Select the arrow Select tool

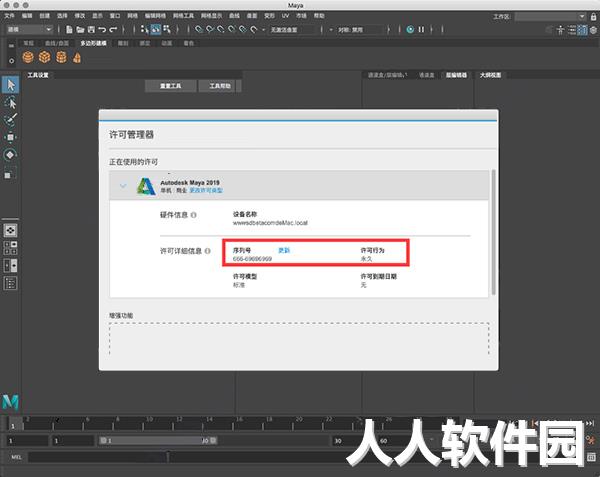click(x=10, y=85)
